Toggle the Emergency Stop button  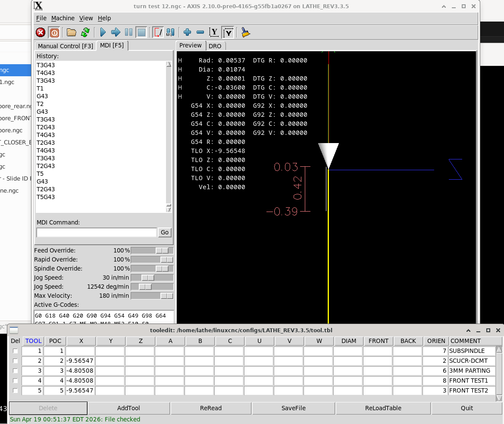coord(41,32)
